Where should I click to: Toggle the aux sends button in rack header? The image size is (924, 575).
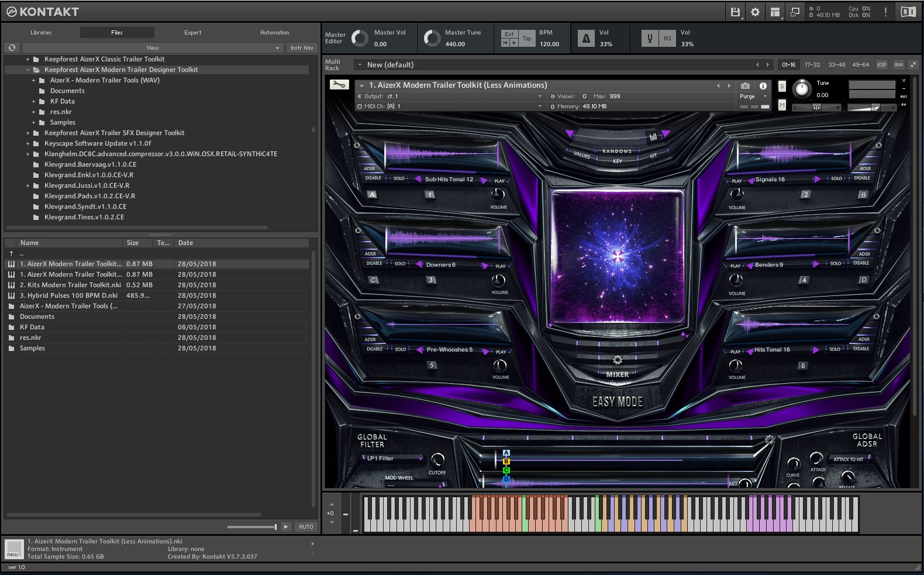tap(898, 64)
